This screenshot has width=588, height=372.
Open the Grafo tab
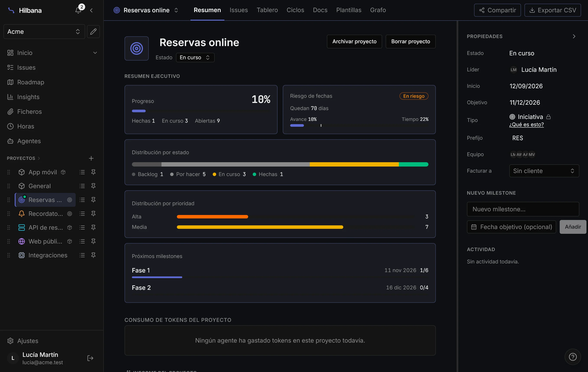point(378,10)
